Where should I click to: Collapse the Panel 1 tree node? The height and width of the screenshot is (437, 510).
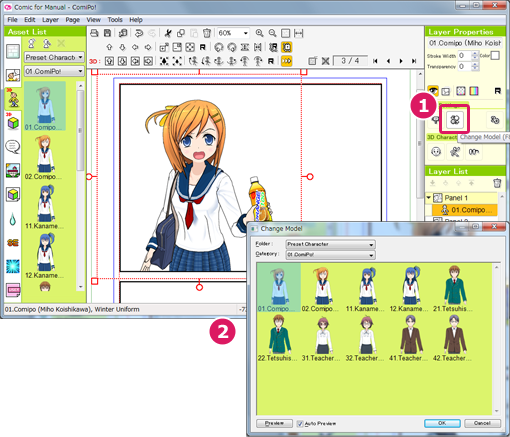click(429, 198)
